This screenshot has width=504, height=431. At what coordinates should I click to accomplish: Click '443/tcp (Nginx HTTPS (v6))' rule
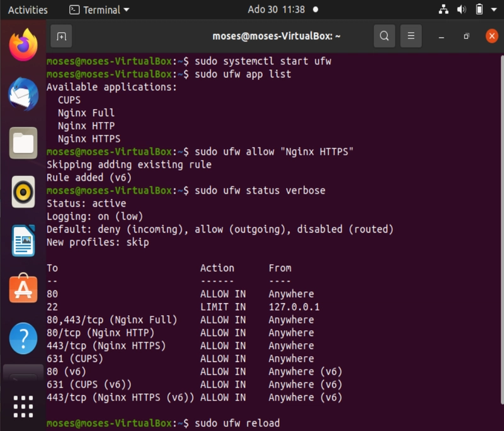[120, 398]
